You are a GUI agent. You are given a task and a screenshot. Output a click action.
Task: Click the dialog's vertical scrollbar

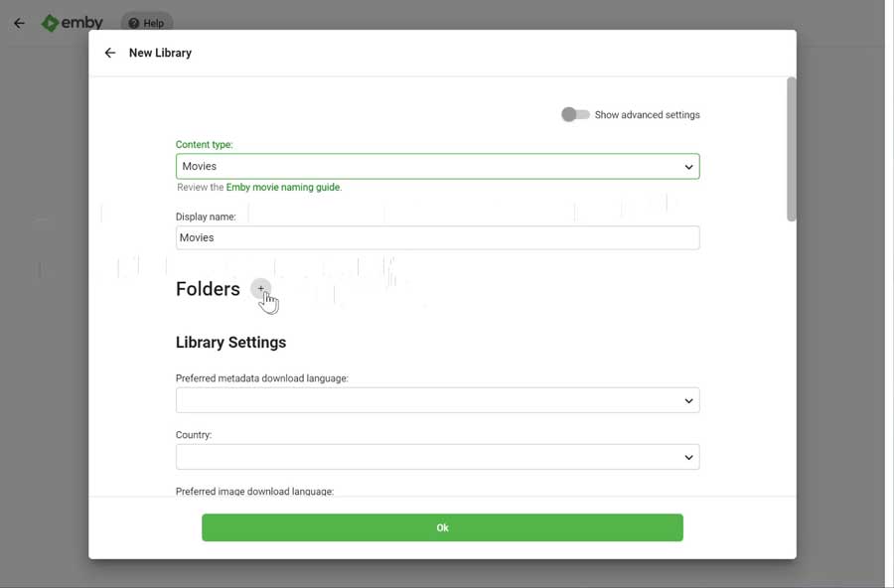click(x=791, y=149)
